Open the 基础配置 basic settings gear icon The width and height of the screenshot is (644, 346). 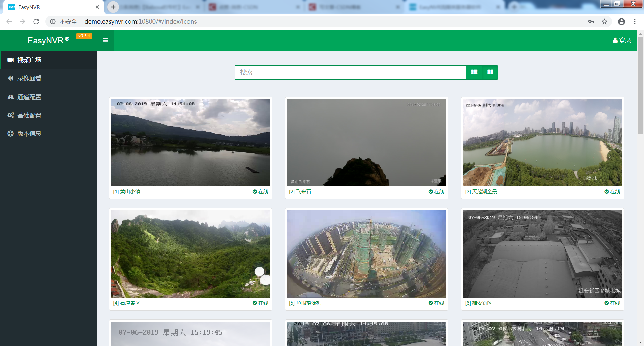[x=10, y=115]
